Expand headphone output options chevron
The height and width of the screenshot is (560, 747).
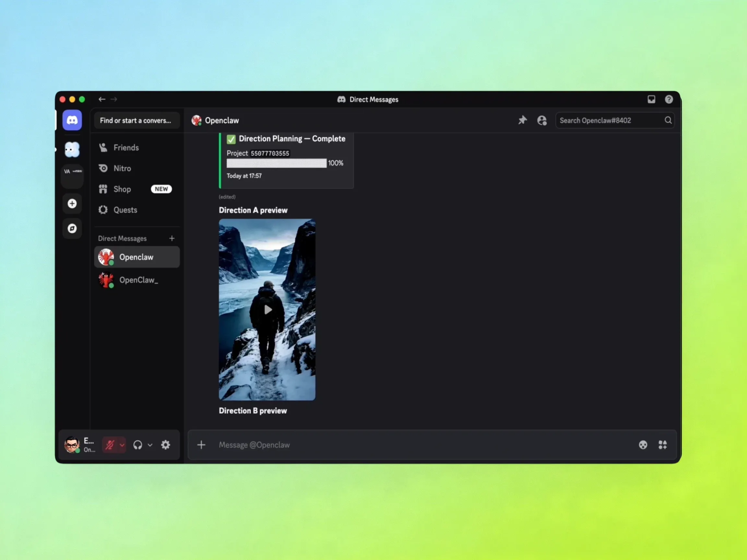150,445
